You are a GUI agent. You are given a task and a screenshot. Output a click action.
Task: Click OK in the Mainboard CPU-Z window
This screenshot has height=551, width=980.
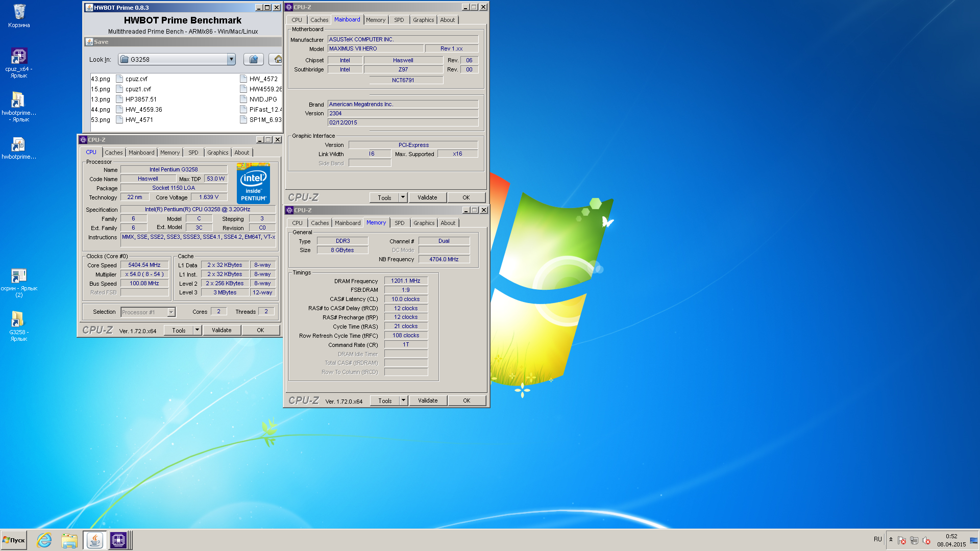point(466,197)
